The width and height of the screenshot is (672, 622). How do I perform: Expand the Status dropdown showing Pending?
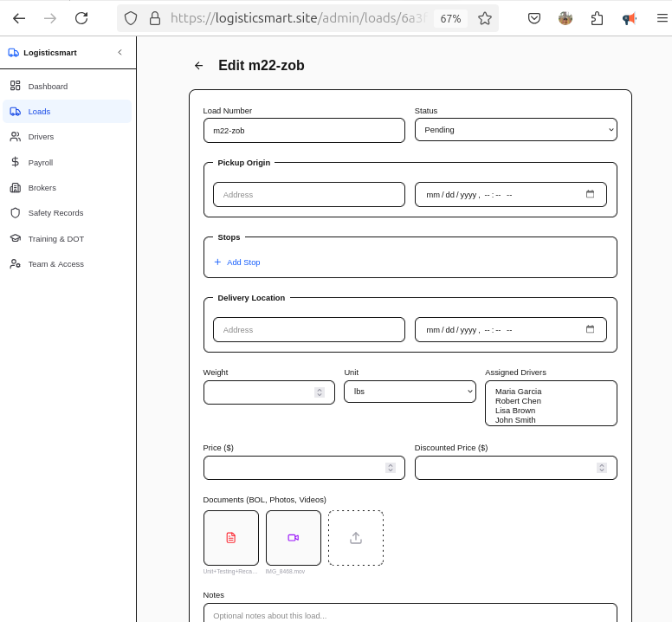tap(515, 130)
